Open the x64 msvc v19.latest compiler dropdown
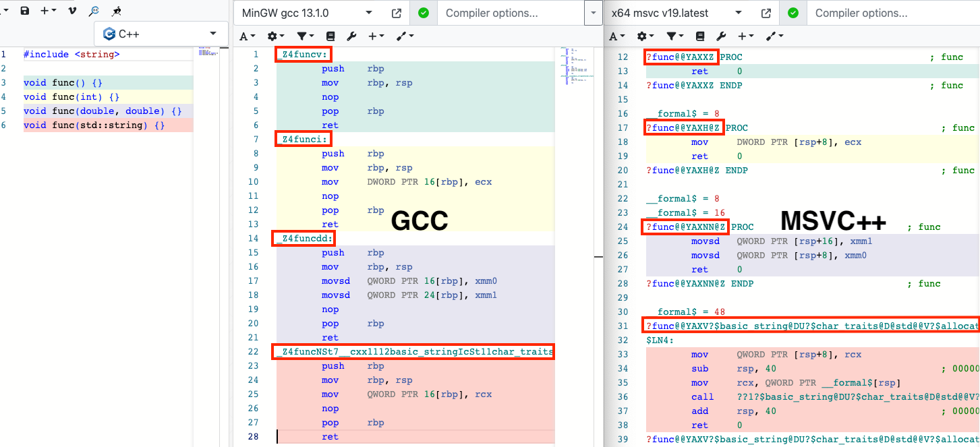 click(678, 13)
